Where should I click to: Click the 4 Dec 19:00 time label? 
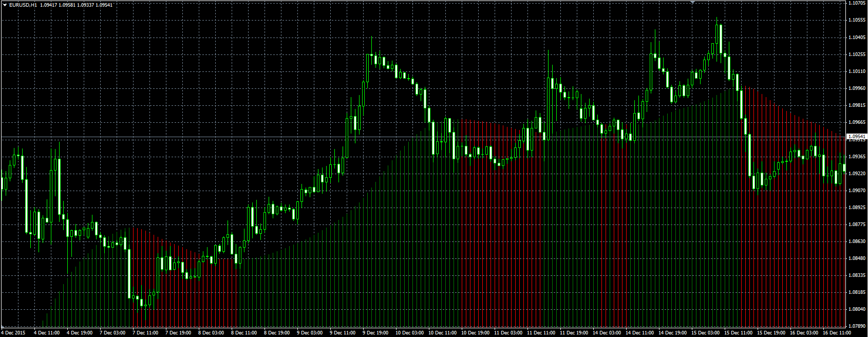[x=80, y=333]
